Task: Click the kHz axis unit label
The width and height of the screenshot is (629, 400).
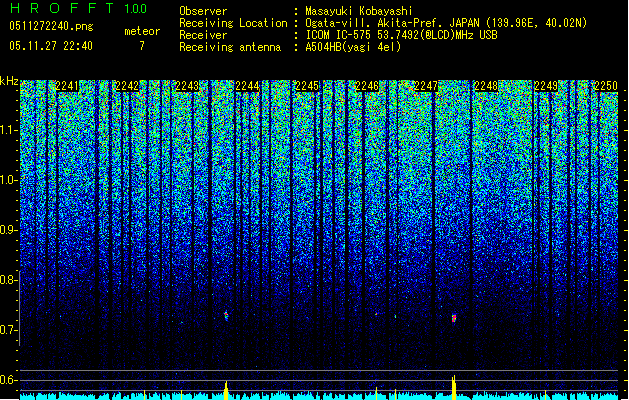Action: click(9, 81)
